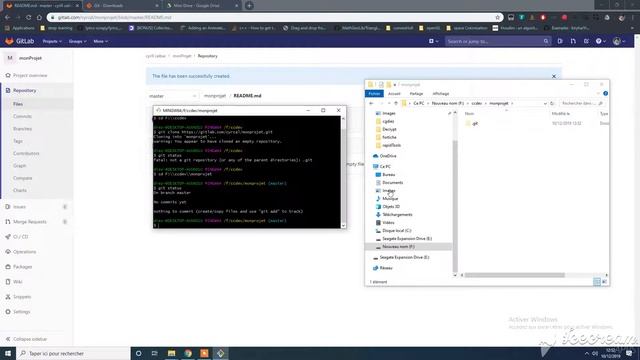Open the GitLab help dropdown
The image size is (640, 360).
(600, 41)
